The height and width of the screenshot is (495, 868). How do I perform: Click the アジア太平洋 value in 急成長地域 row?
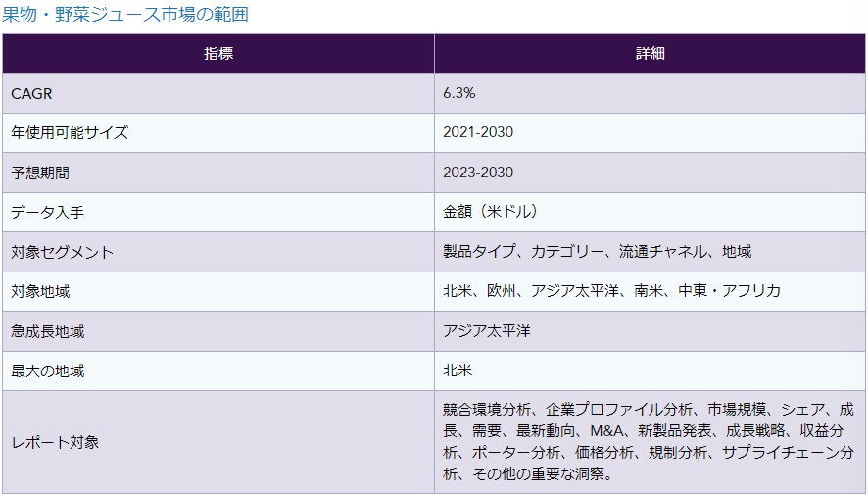(487, 331)
